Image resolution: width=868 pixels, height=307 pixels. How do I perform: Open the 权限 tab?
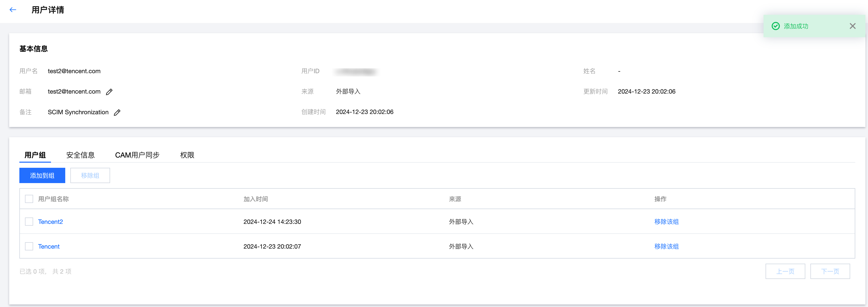(x=187, y=155)
